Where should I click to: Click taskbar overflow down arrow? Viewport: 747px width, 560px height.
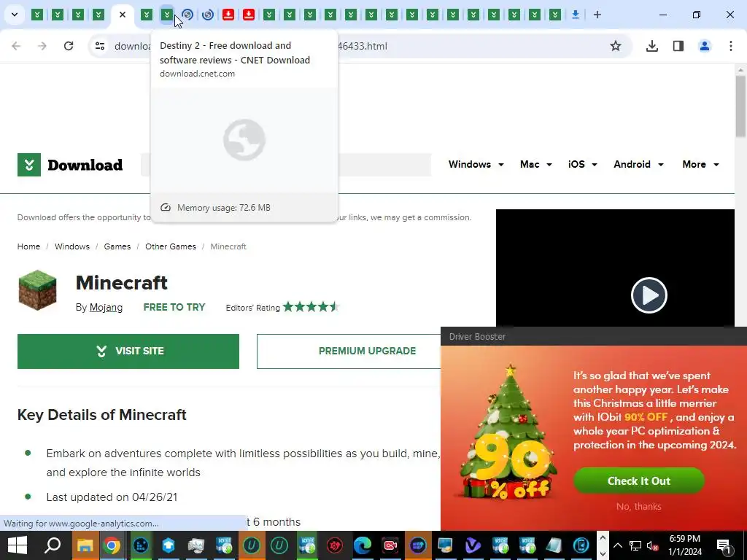point(603,553)
